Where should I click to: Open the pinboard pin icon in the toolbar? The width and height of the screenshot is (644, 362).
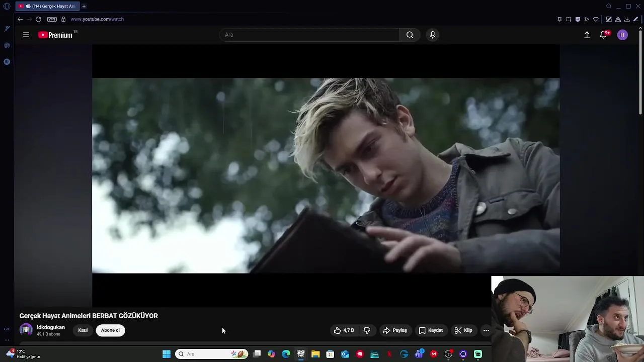coord(559,19)
